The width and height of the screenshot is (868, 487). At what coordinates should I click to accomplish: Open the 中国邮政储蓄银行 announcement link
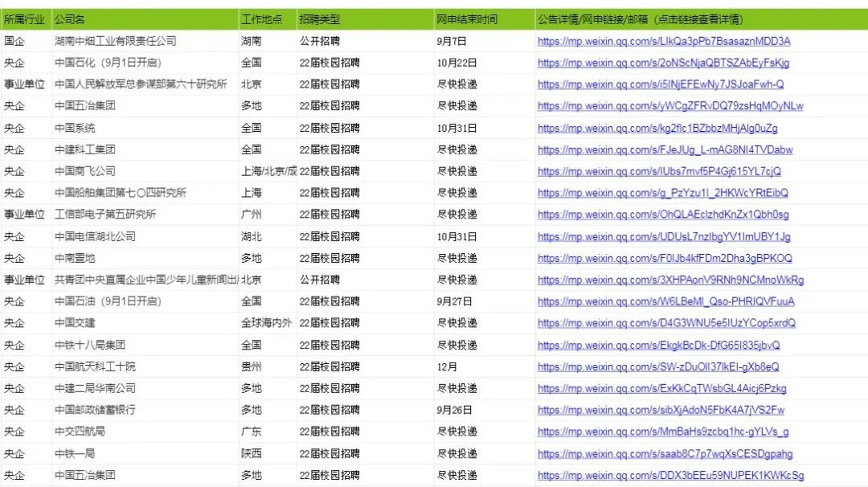pyautogui.click(x=661, y=410)
